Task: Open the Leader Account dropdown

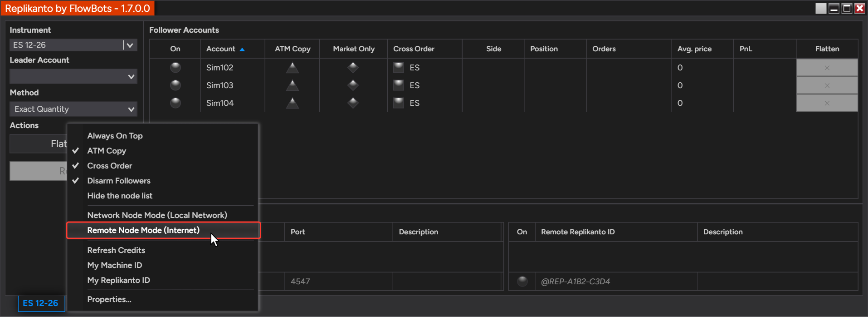Action: tap(73, 76)
